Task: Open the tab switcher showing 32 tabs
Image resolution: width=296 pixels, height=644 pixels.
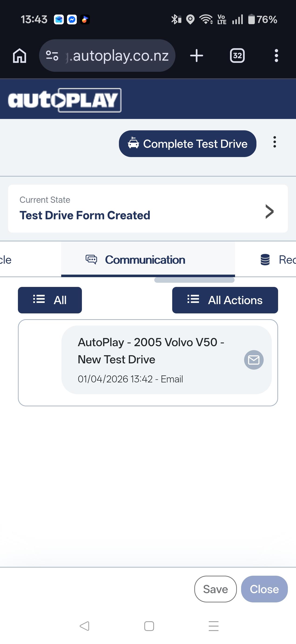Action: click(x=237, y=56)
